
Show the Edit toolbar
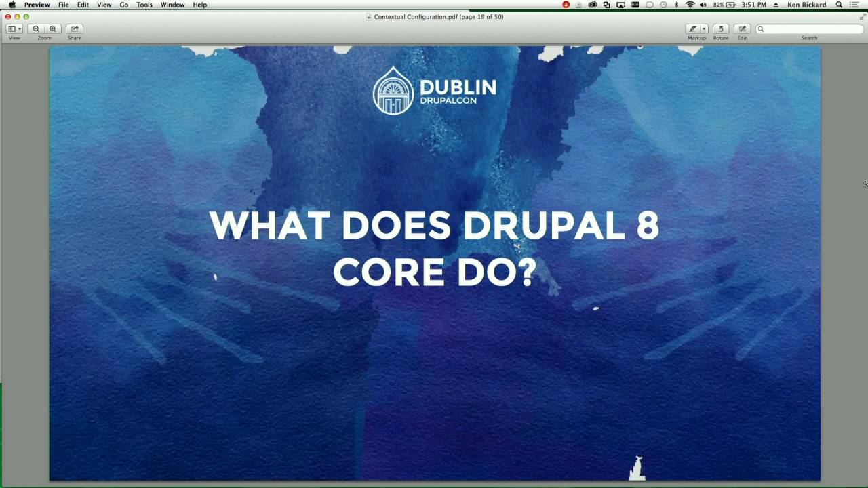tap(742, 28)
